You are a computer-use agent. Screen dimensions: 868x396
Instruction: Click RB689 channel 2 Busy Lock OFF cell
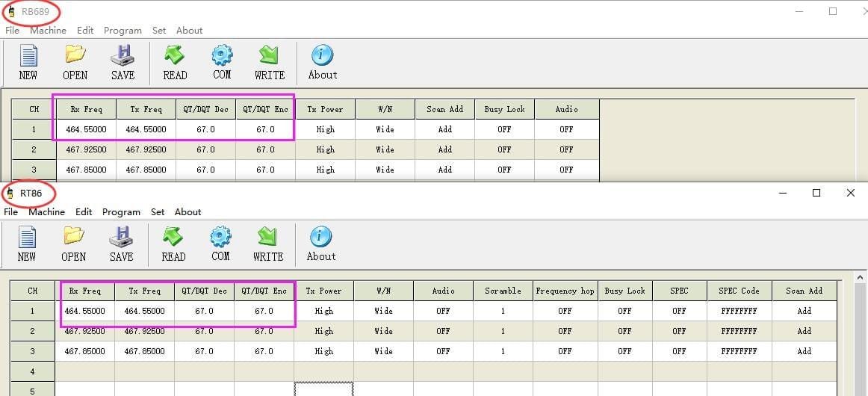tap(505, 149)
